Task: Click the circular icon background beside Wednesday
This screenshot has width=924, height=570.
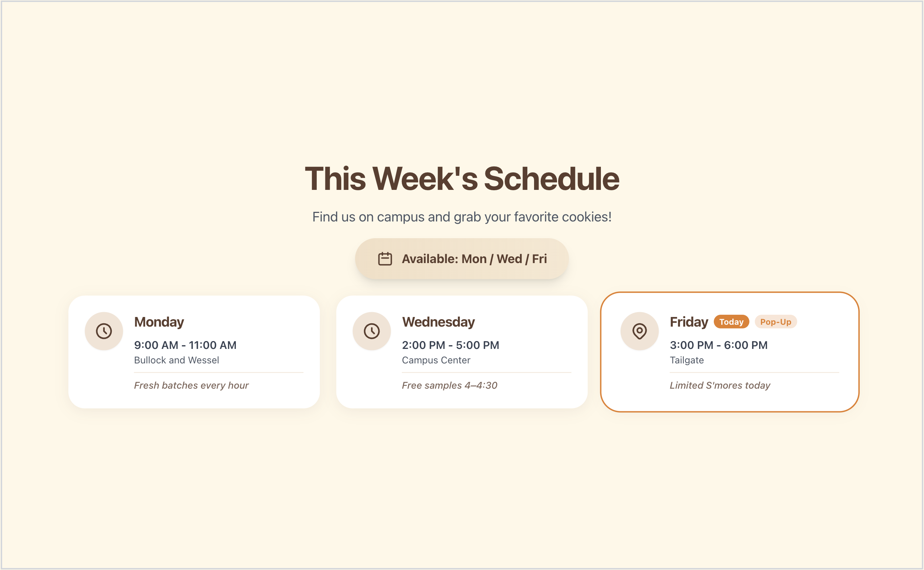Action: point(372,331)
